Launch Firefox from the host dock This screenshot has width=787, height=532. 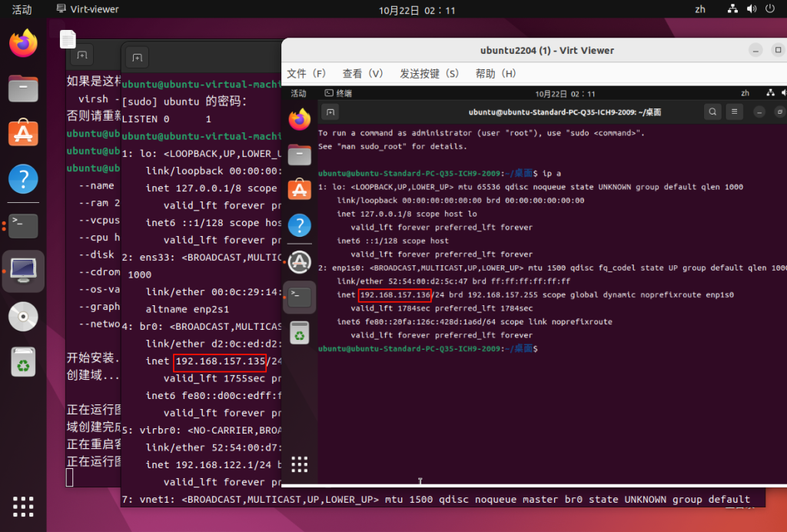[x=23, y=43]
